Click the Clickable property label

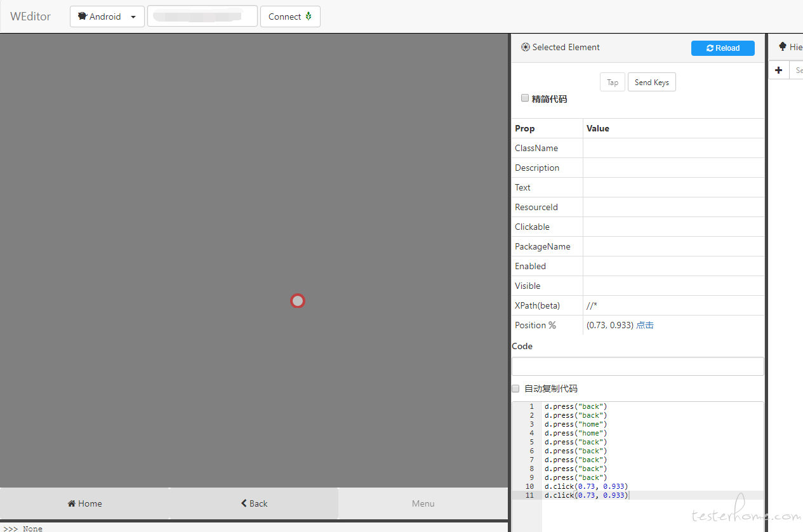pos(533,227)
